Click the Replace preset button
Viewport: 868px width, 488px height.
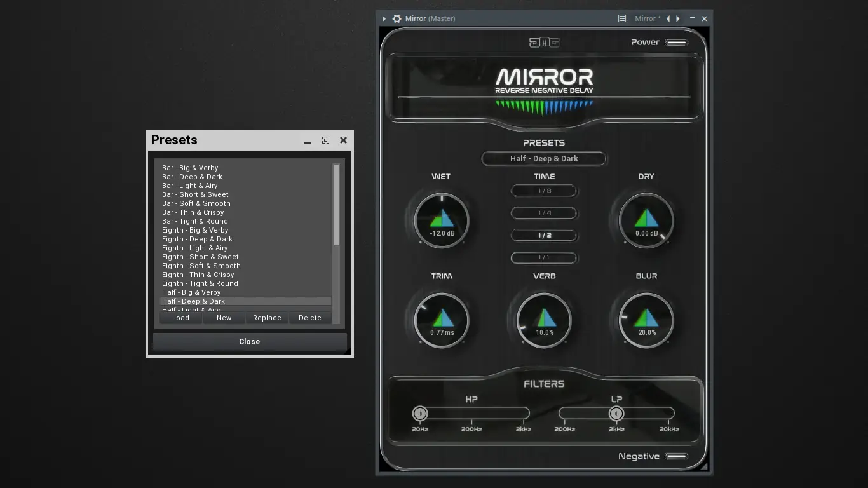click(x=267, y=318)
